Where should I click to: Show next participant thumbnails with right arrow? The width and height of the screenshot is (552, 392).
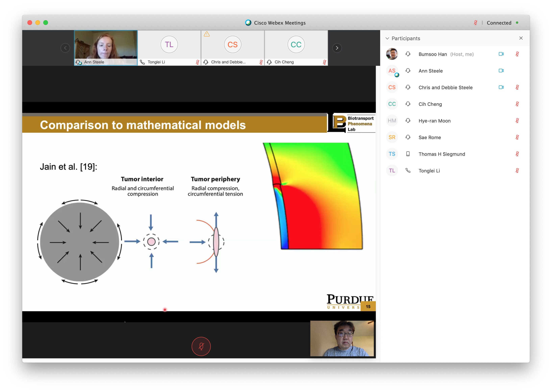(x=337, y=48)
